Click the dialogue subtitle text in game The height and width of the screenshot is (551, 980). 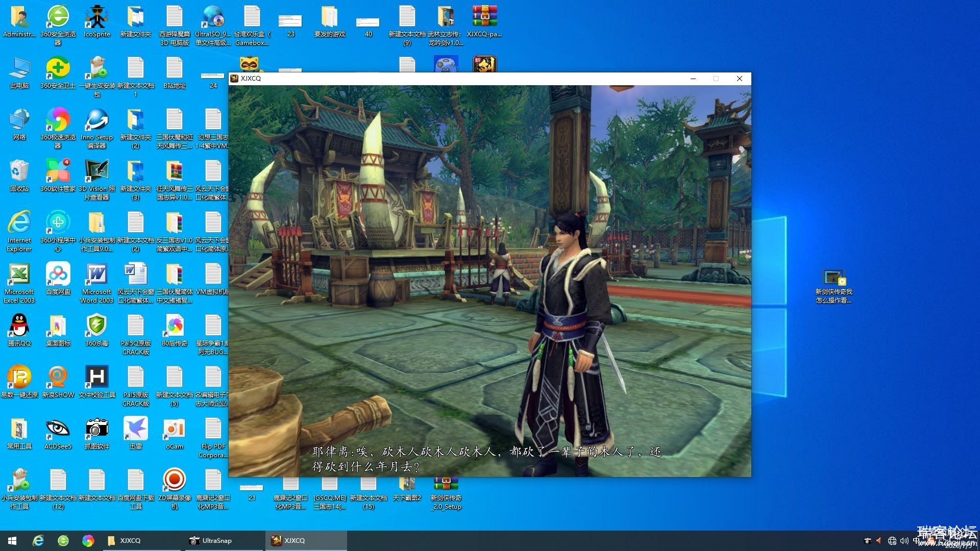[486, 459]
